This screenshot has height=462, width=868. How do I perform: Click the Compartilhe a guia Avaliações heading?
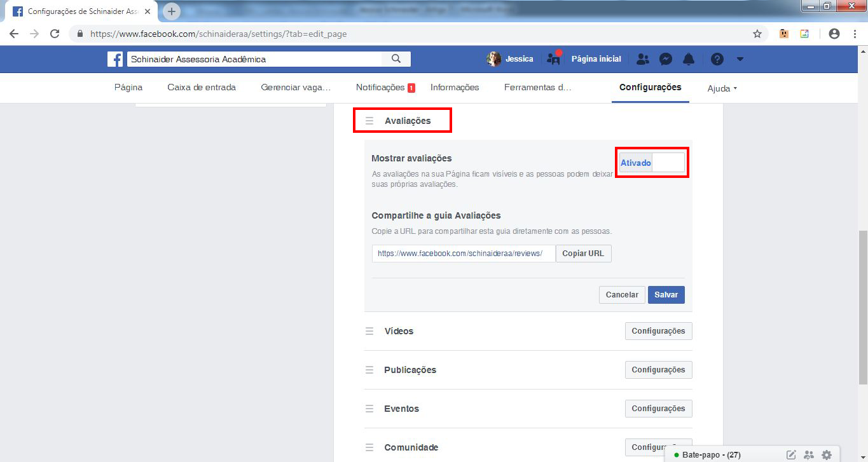[436, 215]
